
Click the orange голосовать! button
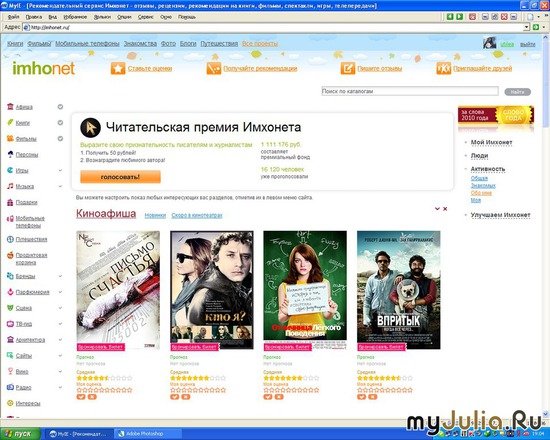click(x=120, y=177)
